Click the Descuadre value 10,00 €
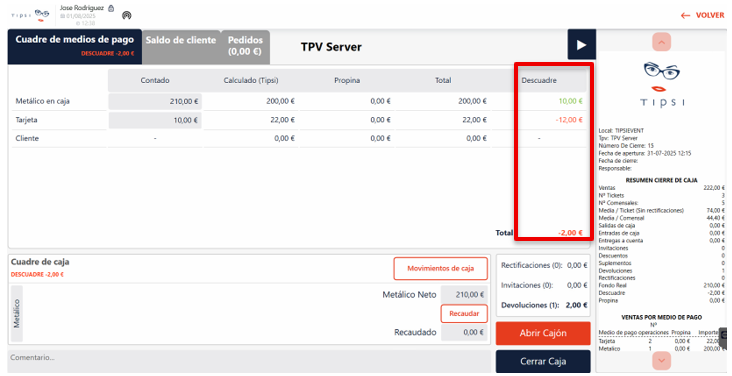 [570, 101]
